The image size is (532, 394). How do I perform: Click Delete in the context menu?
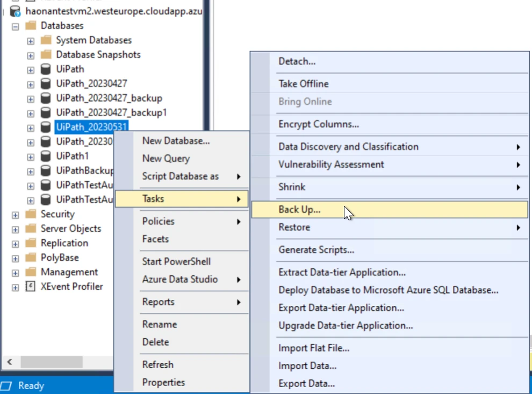point(182,342)
